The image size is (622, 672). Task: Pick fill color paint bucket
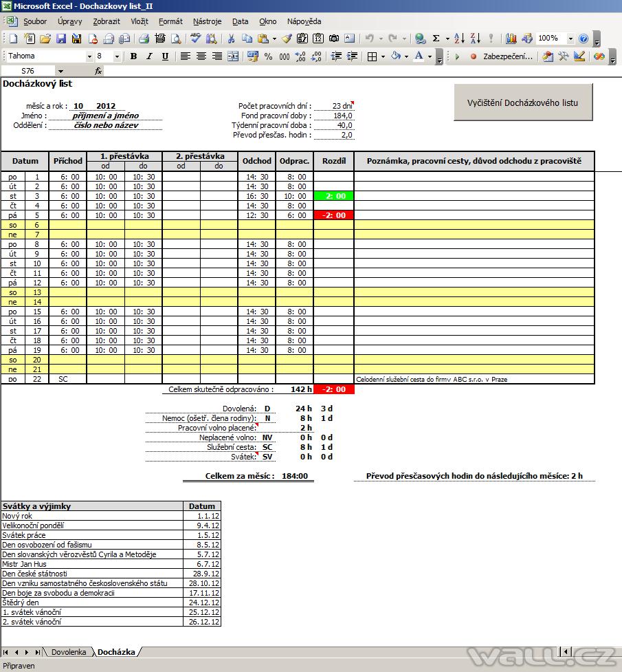pyautogui.click(x=396, y=56)
